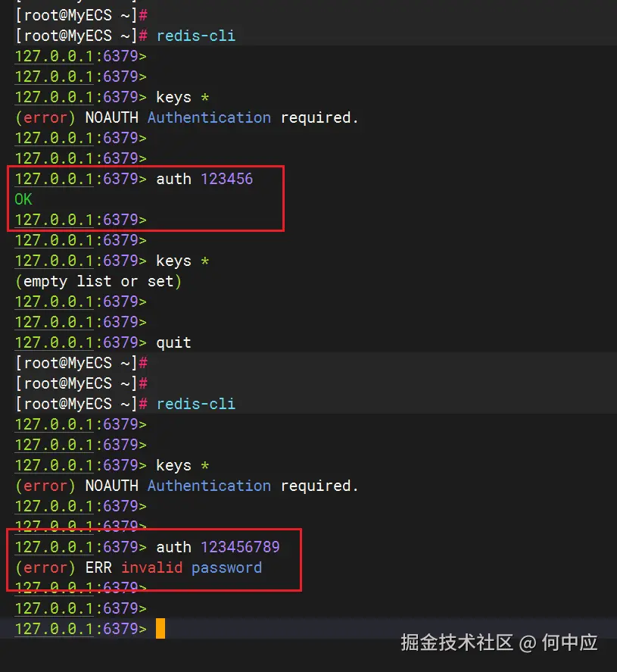The image size is (617, 672).
Task: Select the "ERR invalid password" error line
Action: (x=139, y=567)
